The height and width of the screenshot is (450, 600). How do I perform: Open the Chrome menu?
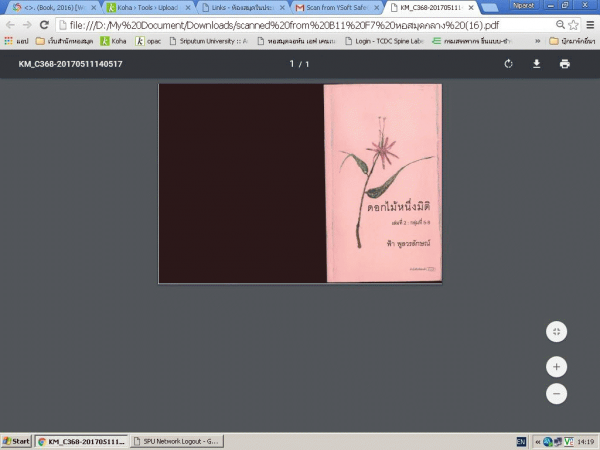point(589,24)
